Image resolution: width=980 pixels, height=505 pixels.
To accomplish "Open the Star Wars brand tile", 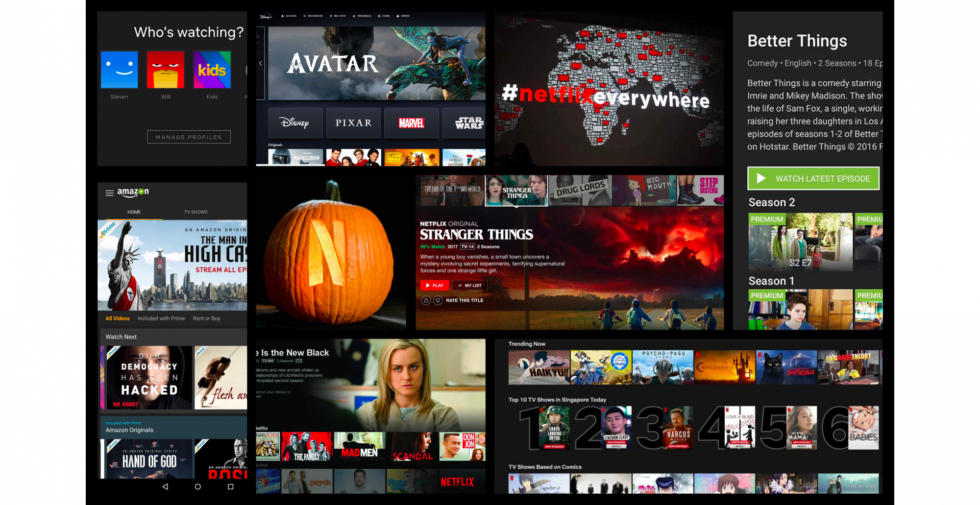I will point(465,123).
